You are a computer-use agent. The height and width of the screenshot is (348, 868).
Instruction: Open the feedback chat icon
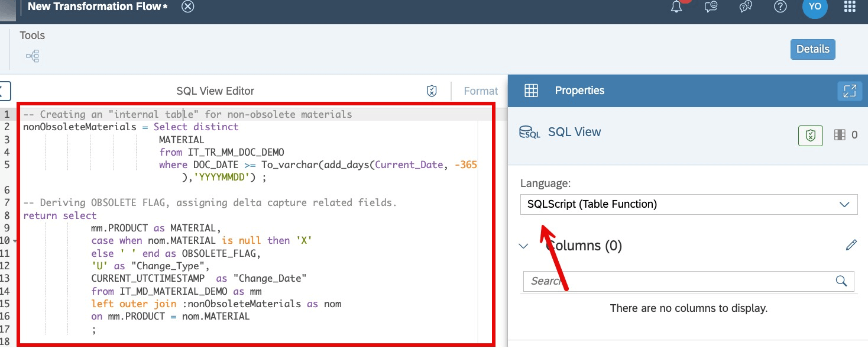click(x=711, y=7)
